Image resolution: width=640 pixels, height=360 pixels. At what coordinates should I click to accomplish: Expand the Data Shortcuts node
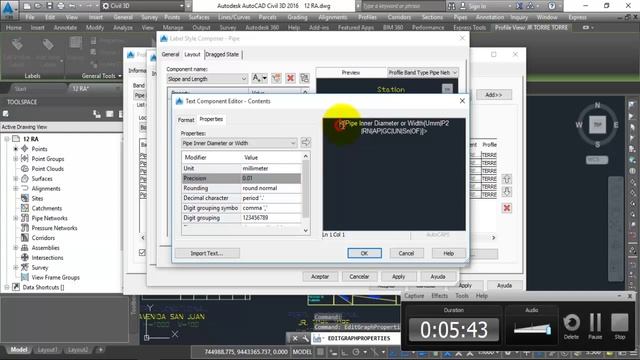click(x=7, y=287)
